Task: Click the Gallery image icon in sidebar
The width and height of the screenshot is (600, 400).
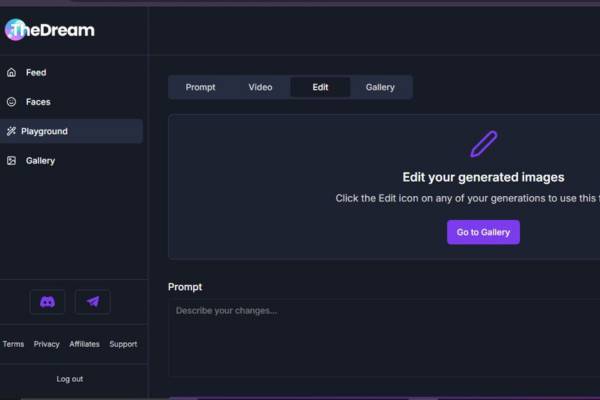Action: click(x=12, y=161)
